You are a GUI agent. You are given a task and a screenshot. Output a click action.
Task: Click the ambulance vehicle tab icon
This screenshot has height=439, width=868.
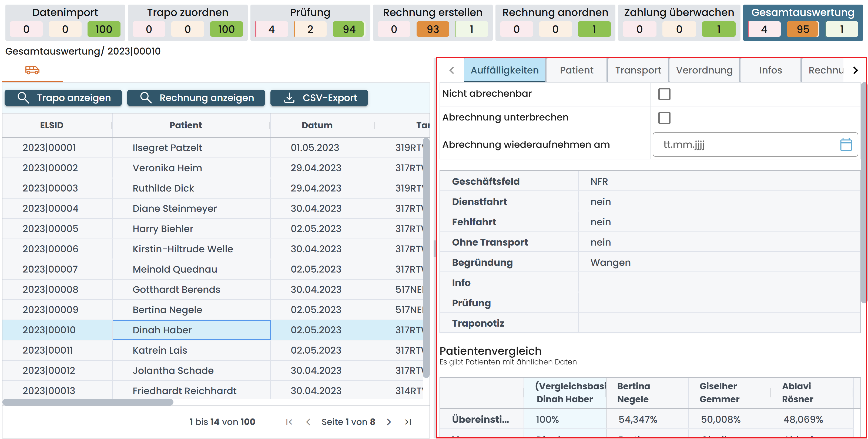[x=32, y=70]
